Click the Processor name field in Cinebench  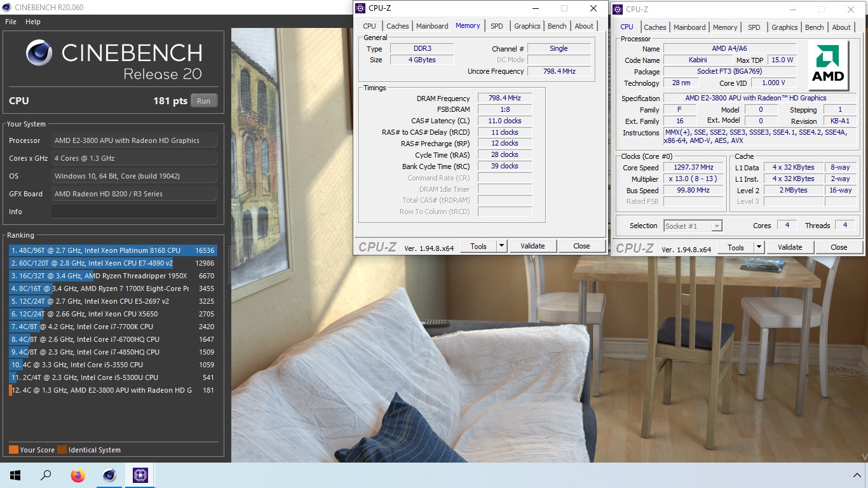tap(134, 140)
